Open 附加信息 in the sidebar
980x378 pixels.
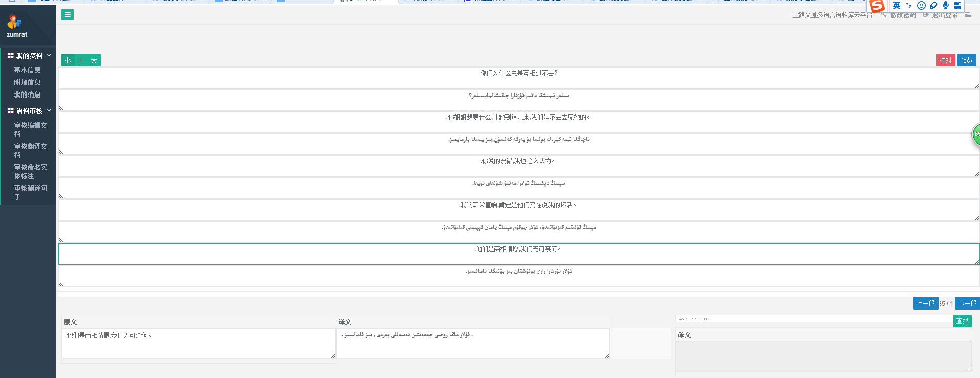27,82
